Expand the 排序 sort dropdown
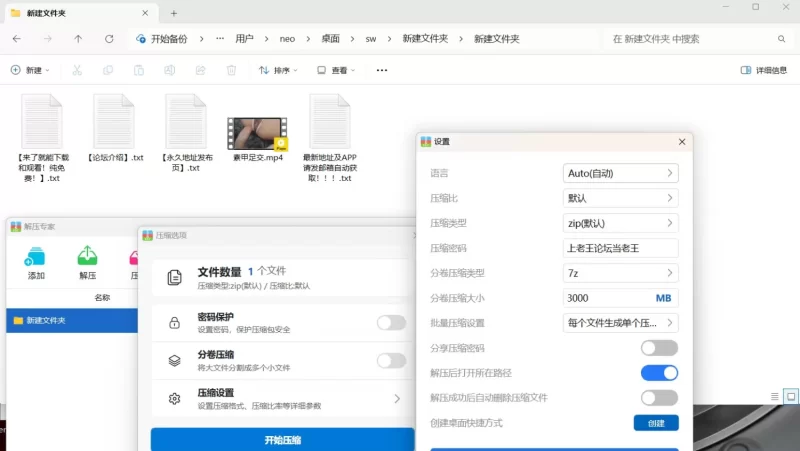This screenshot has height=451, width=800. (x=278, y=70)
